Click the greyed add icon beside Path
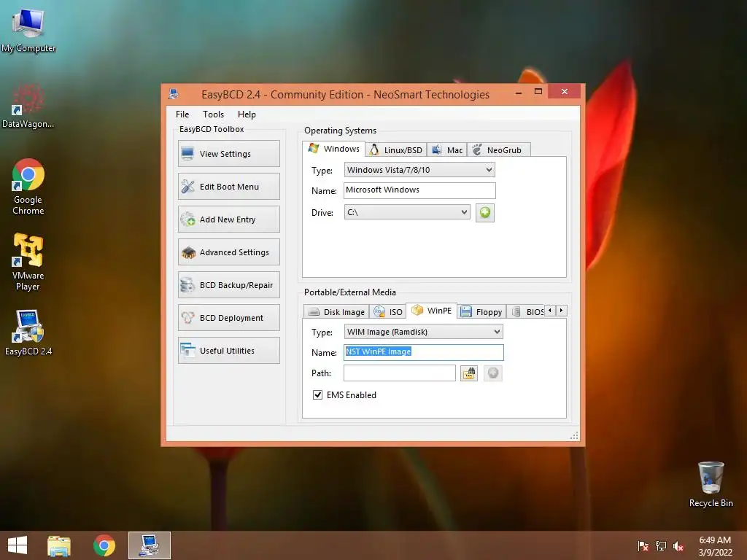The width and height of the screenshot is (747, 560). [492, 373]
